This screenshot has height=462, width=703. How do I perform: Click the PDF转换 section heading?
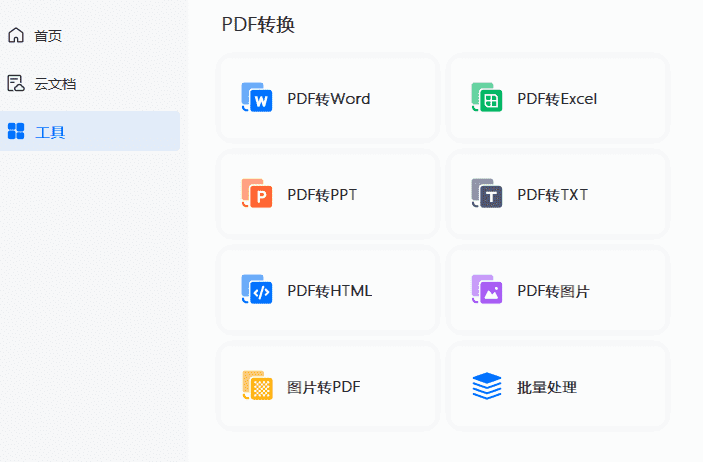tap(258, 25)
